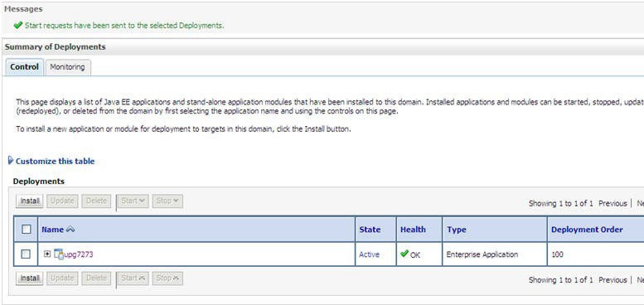Expand the upg7273 deployment tree node
Image resolution: width=644 pixels, height=305 pixels.
click(47, 254)
